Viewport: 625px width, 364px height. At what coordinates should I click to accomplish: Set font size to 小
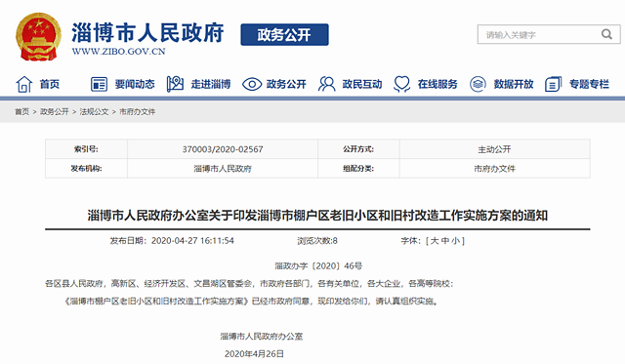click(456, 240)
